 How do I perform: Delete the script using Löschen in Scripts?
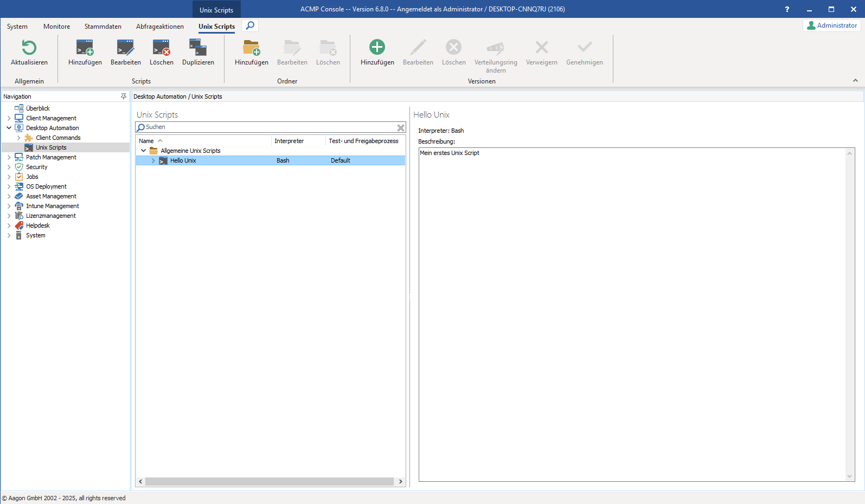pyautogui.click(x=161, y=48)
